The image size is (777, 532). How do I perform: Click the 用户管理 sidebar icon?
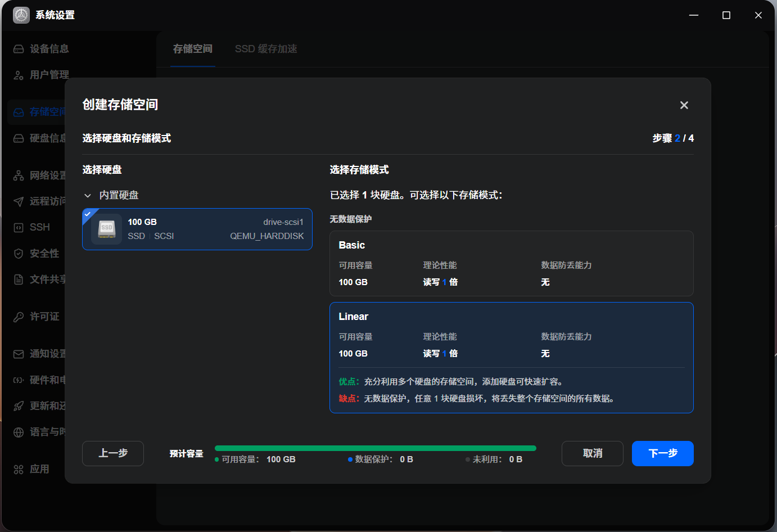pos(19,75)
